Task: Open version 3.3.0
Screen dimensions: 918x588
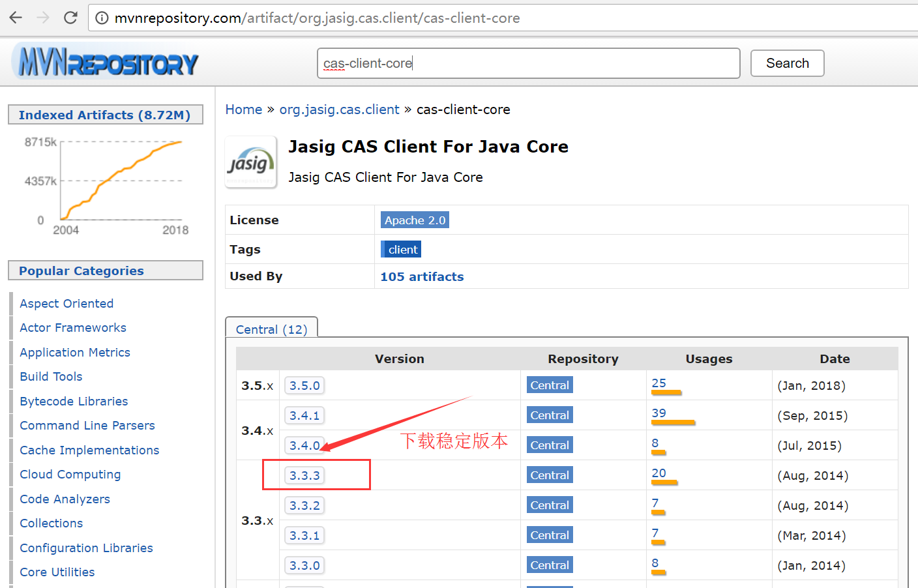Action: [x=304, y=565]
